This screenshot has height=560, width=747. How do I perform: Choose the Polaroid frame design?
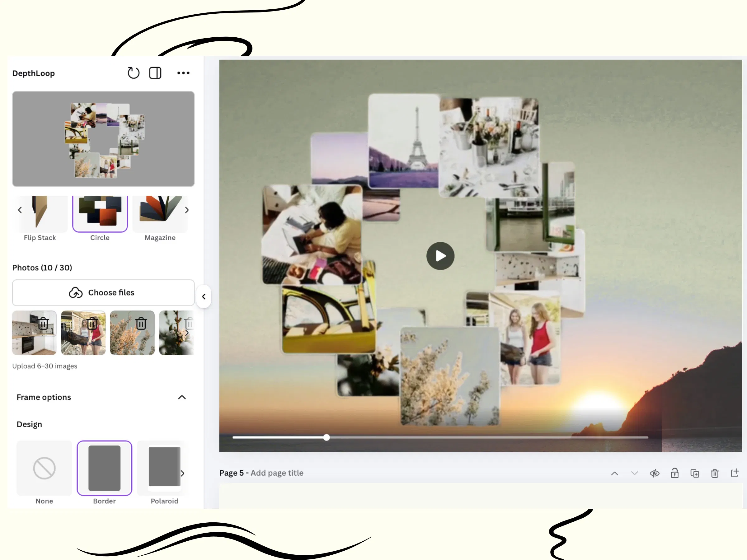tap(164, 473)
